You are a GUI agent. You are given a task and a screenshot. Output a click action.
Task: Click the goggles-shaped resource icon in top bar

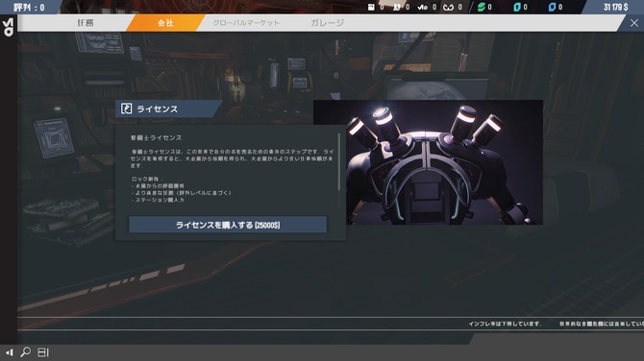click(x=448, y=7)
